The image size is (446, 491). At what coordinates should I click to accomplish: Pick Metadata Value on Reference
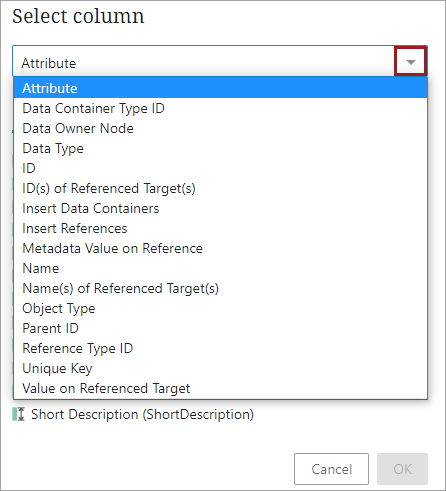coord(220,248)
